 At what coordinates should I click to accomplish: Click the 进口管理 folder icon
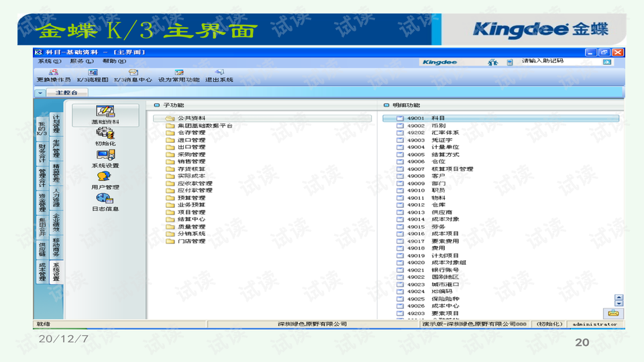coord(170,140)
